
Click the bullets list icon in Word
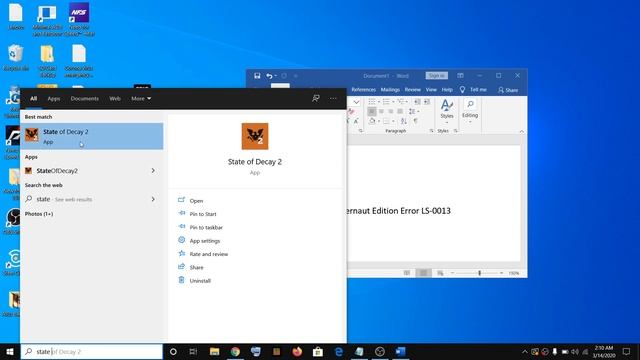pyautogui.click(x=373, y=101)
